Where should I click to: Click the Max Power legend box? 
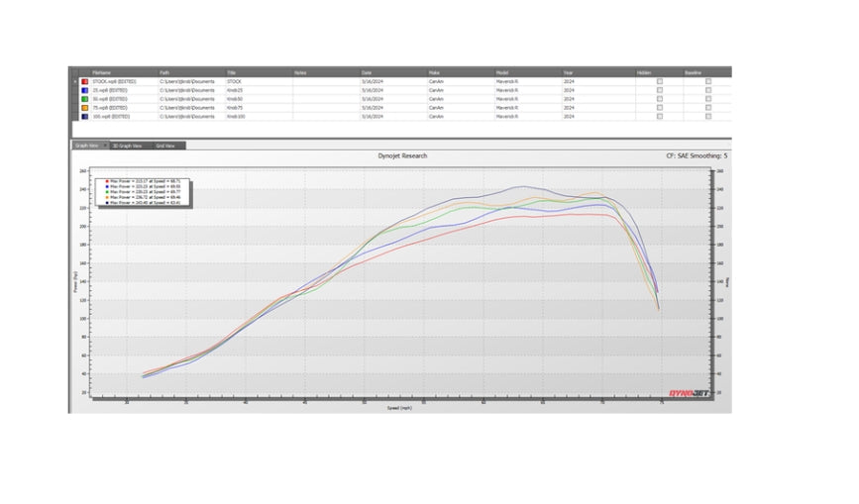tap(144, 191)
